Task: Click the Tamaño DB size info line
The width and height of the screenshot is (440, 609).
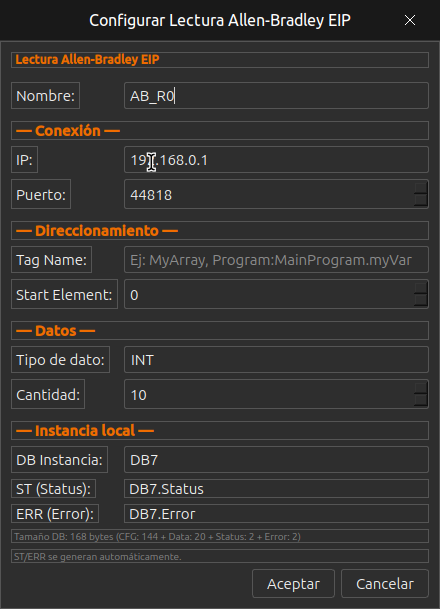Action: 220,536
